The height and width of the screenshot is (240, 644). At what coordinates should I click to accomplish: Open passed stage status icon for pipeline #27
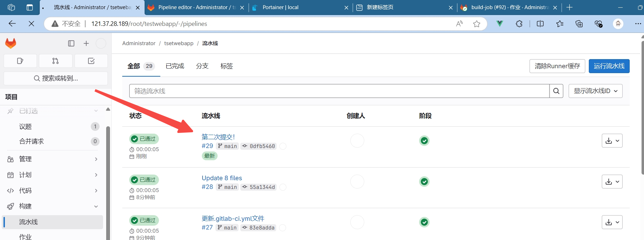(x=424, y=222)
